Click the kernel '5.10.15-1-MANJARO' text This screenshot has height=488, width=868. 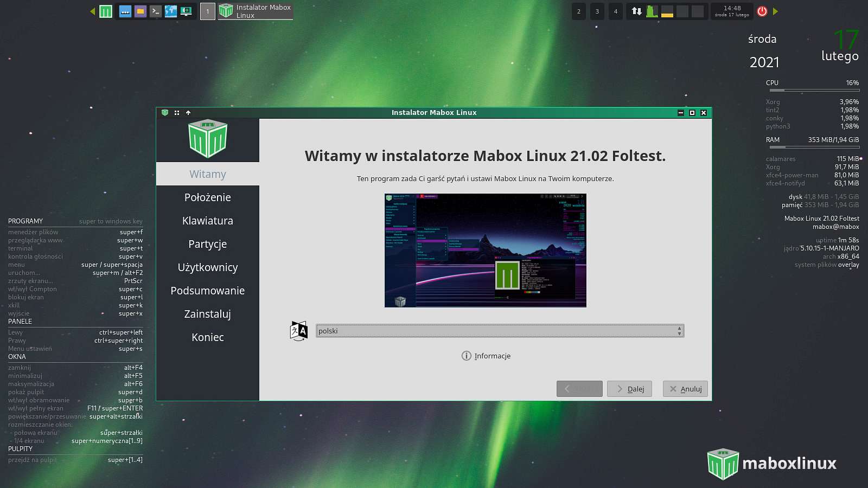pos(830,248)
